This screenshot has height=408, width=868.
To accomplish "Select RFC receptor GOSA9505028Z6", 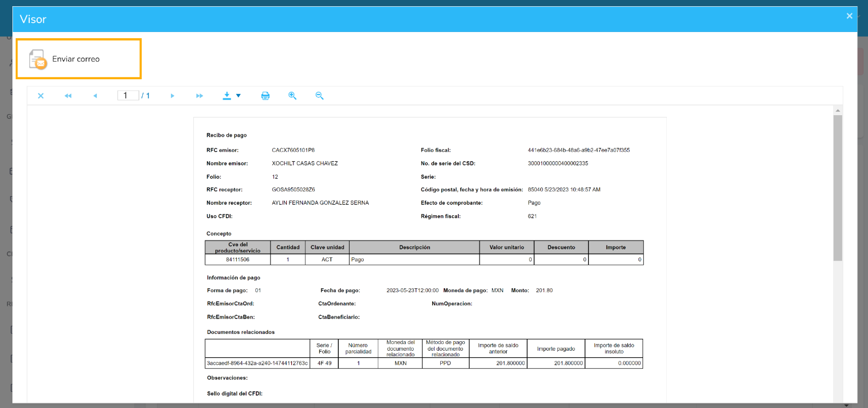I will pyautogui.click(x=293, y=189).
